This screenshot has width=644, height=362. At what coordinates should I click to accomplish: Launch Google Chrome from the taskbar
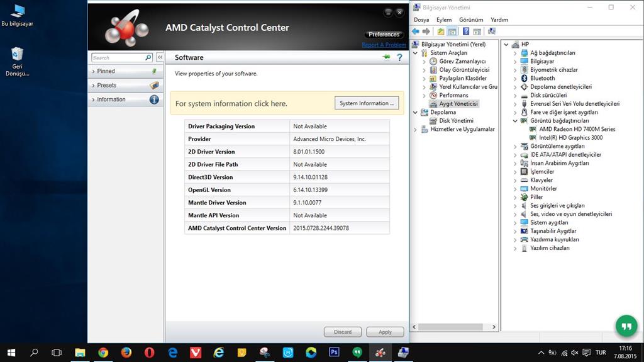point(103,353)
